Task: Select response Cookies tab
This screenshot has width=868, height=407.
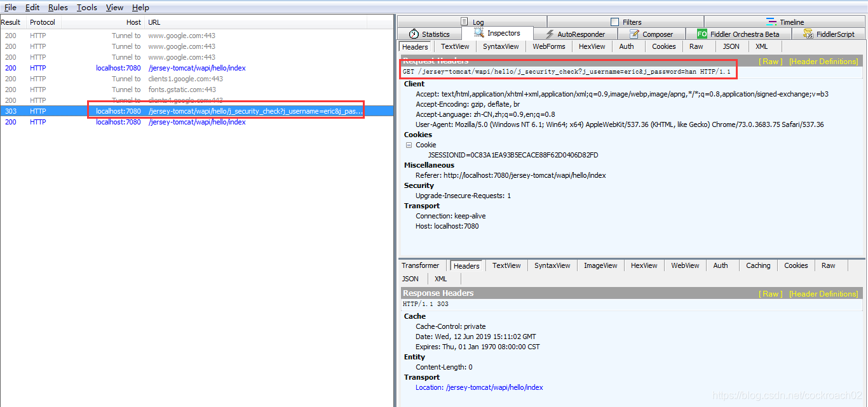Action: point(796,265)
